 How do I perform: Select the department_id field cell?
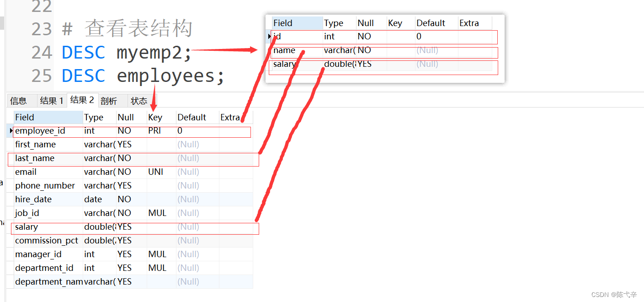[48, 268]
